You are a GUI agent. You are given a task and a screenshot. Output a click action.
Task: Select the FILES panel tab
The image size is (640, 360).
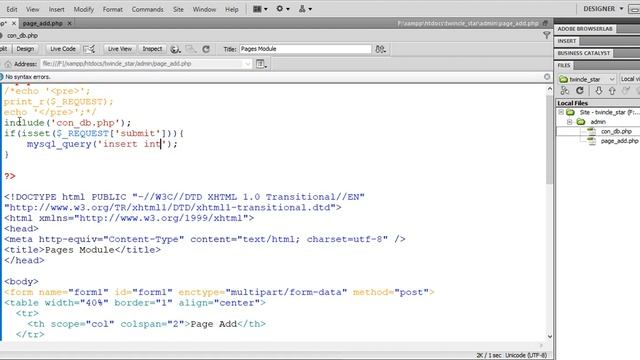pos(564,65)
